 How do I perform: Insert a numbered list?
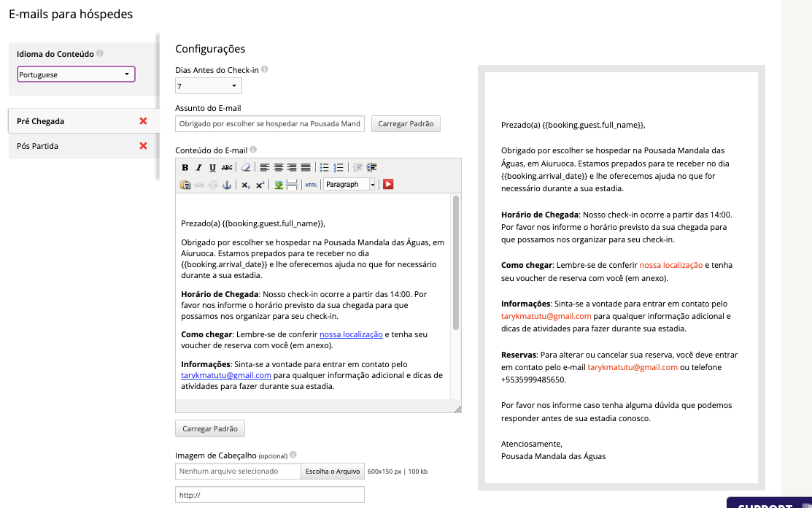[x=339, y=167]
